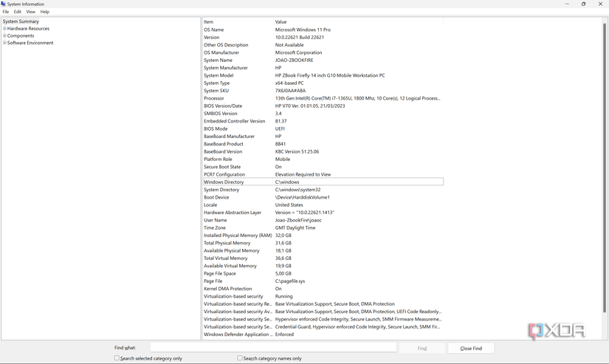Select Hardware Resources tree item

pos(28,28)
